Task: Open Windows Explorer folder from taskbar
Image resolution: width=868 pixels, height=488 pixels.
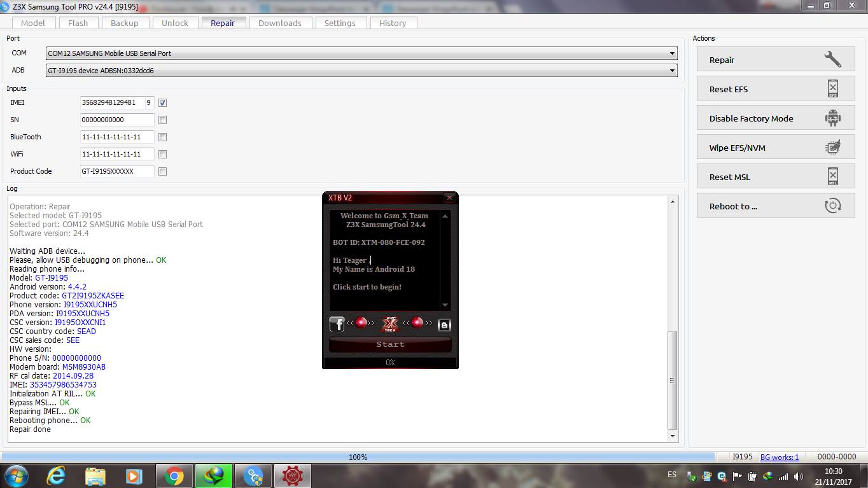Action: point(95,476)
